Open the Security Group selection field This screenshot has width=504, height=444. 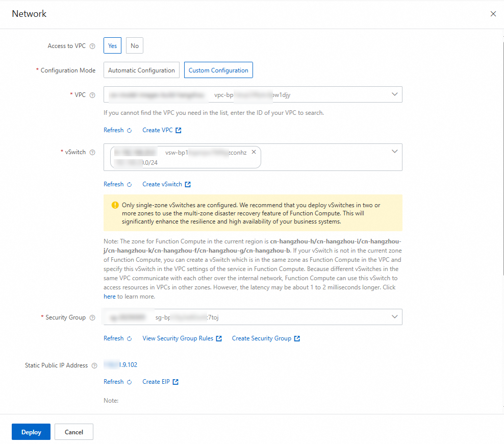(253, 317)
